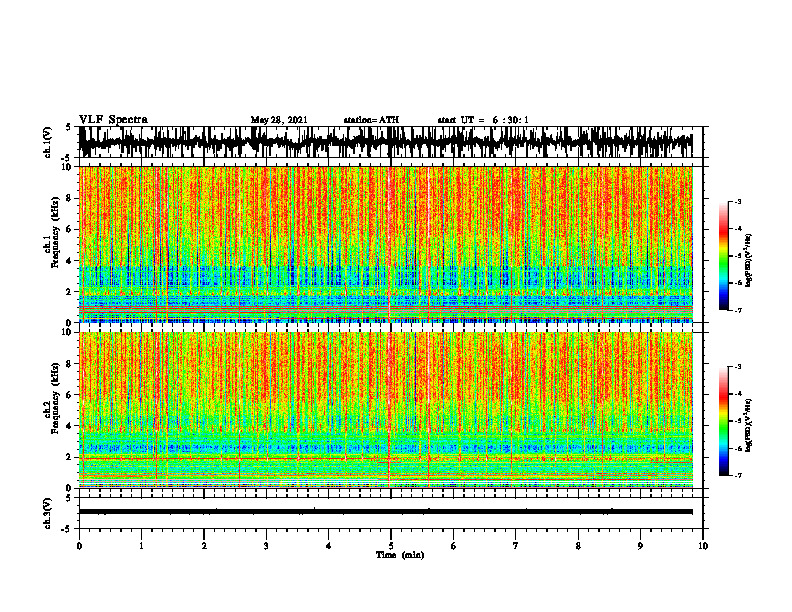792x612 pixels.
Task: Click the "ch.3(V)" waveform axis label
Action: click(48, 513)
